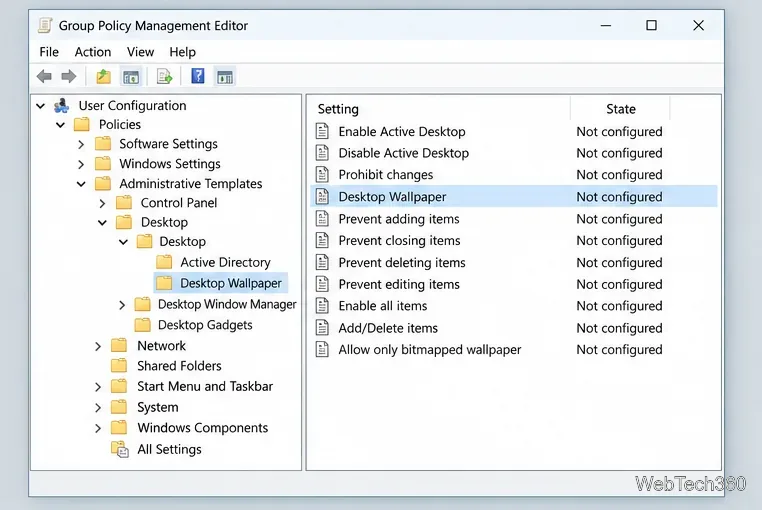
Task: Minimize the Group Policy Management Editor window
Action: click(x=606, y=25)
